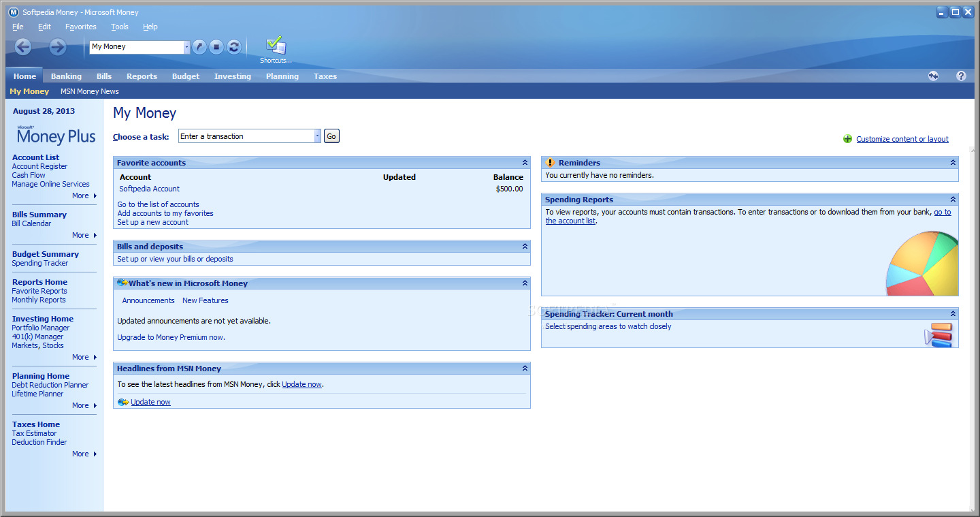Click the globe icon beside Update now
The width and height of the screenshot is (980, 517).
point(123,402)
